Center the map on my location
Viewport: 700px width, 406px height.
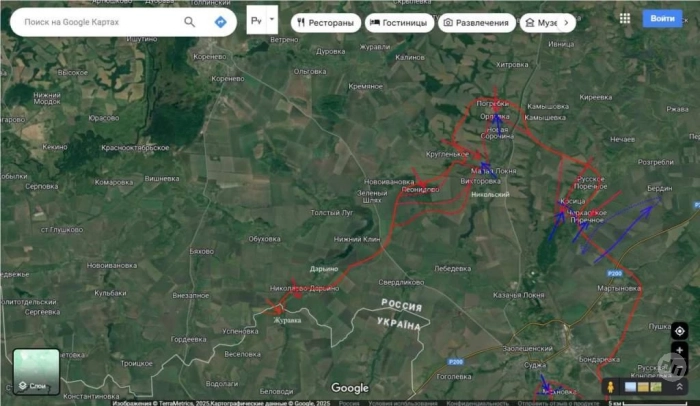click(x=679, y=331)
